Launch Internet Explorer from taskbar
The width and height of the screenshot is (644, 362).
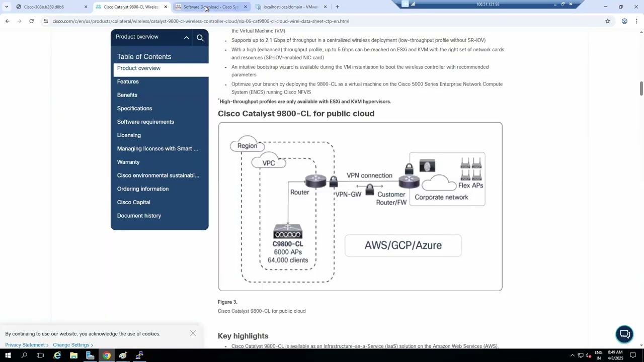(x=57, y=355)
